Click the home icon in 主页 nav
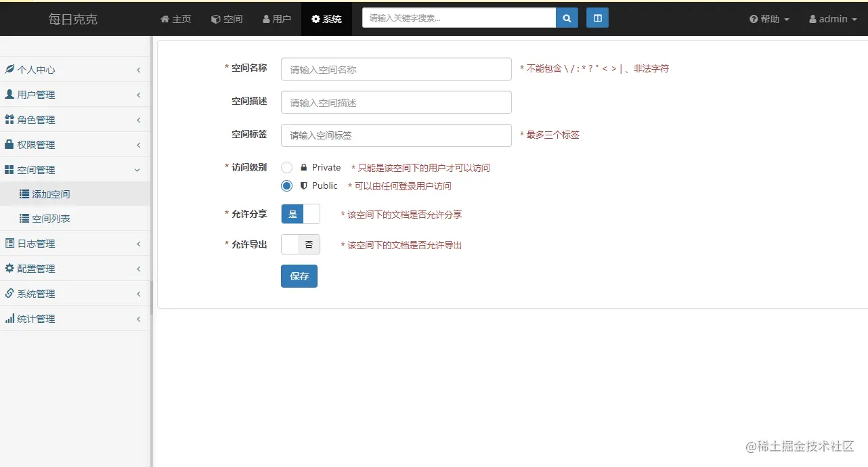The height and width of the screenshot is (467, 868). [x=165, y=19]
